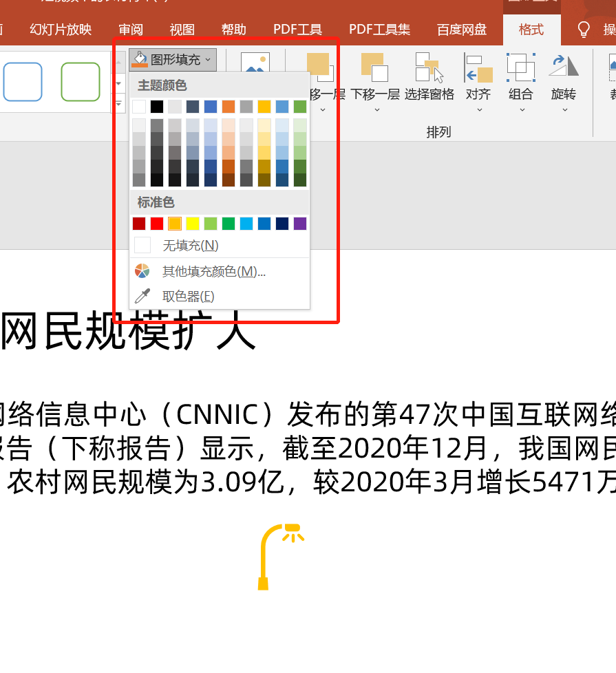Pick the white theme color swatch

pyautogui.click(x=139, y=107)
